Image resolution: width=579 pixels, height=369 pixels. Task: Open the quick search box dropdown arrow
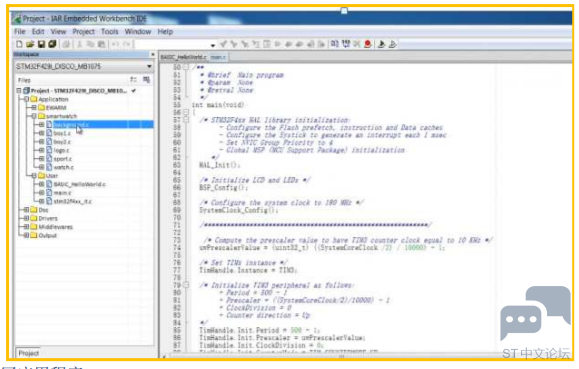[213, 45]
